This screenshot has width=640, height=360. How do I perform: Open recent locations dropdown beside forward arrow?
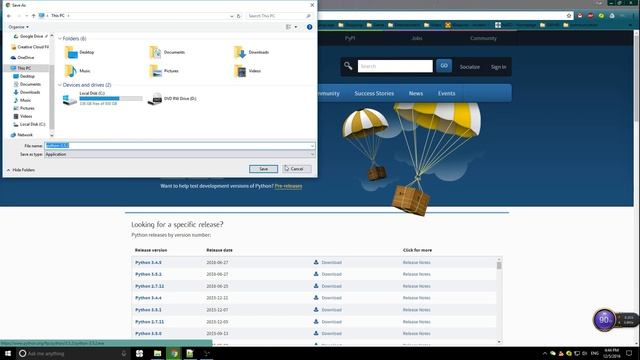coord(27,16)
